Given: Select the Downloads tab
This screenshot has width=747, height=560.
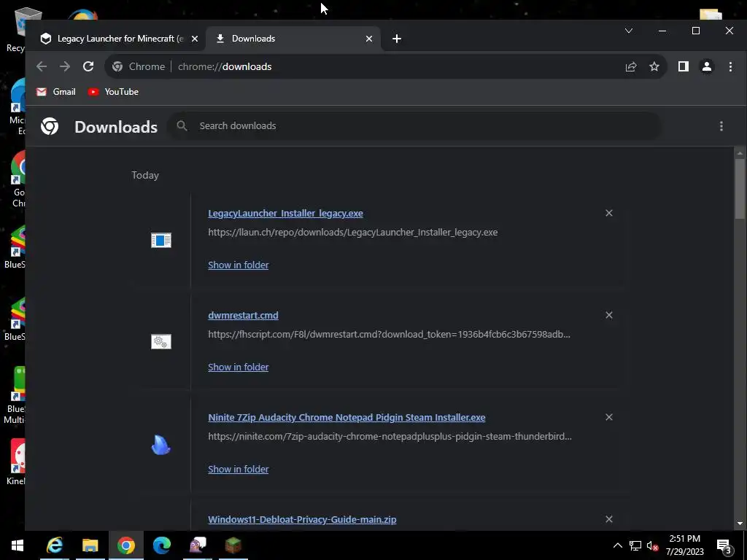Looking at the screenshot, I should coord(293,39).
